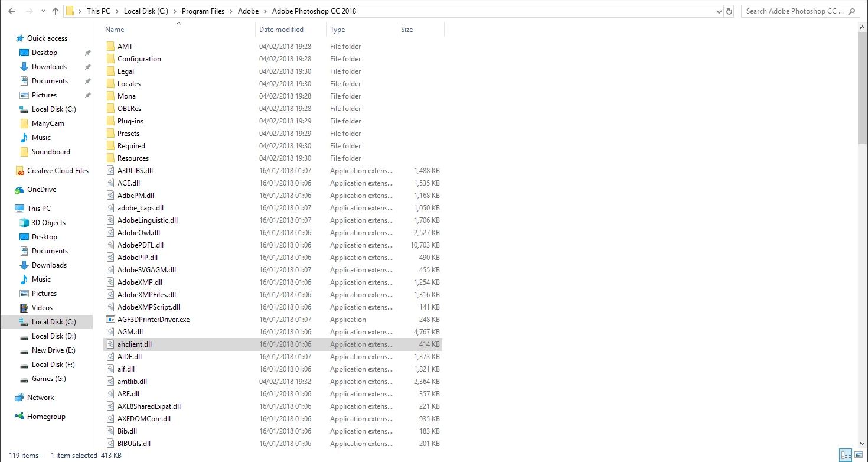Select the adobe_caps.dll file icon
This screenshot has width=868, height=462.
[110, 208]
